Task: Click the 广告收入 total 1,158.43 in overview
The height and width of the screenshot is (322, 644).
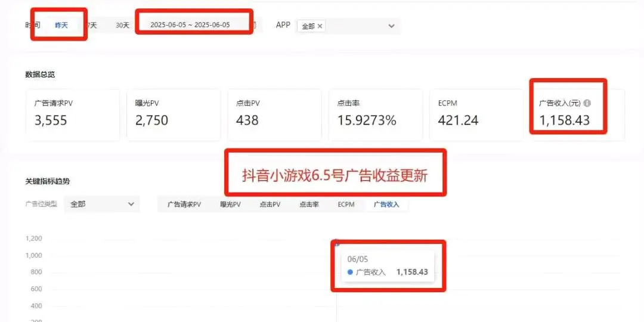Action: pyautogui.click(x=564, y=120)
